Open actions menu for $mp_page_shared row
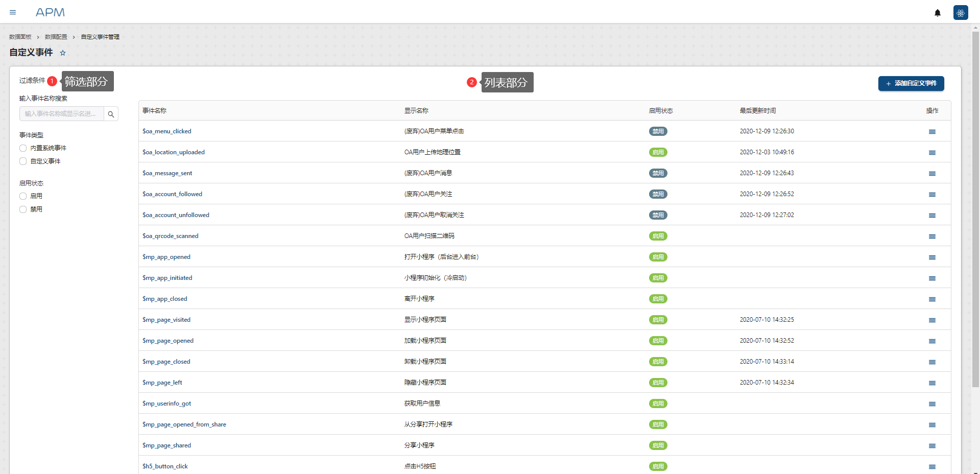Image resolution: width=980 pixels, height=474 pixels. click(x=931, y=446)
